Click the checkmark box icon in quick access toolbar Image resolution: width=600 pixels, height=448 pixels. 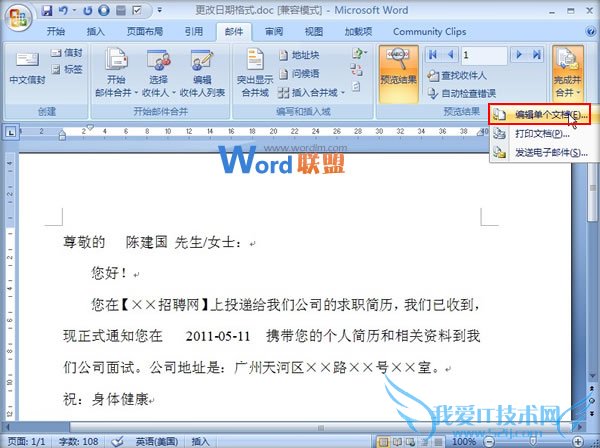pos(137,10)
